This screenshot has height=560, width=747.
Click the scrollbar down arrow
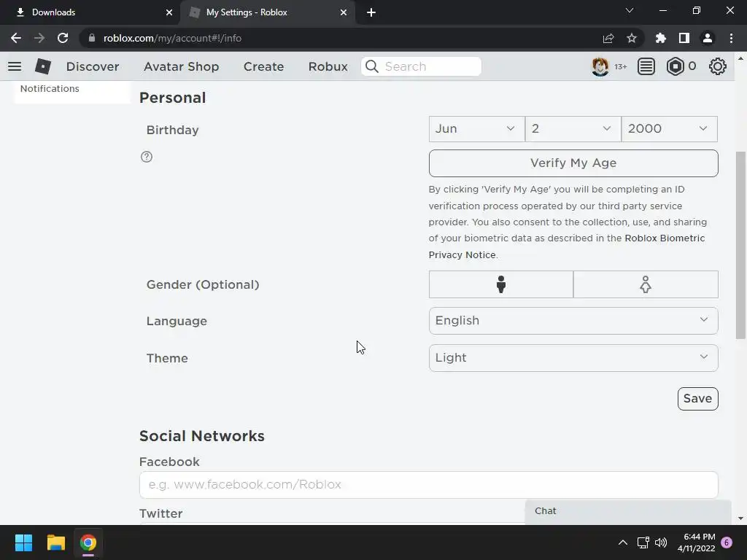[740, 518]
